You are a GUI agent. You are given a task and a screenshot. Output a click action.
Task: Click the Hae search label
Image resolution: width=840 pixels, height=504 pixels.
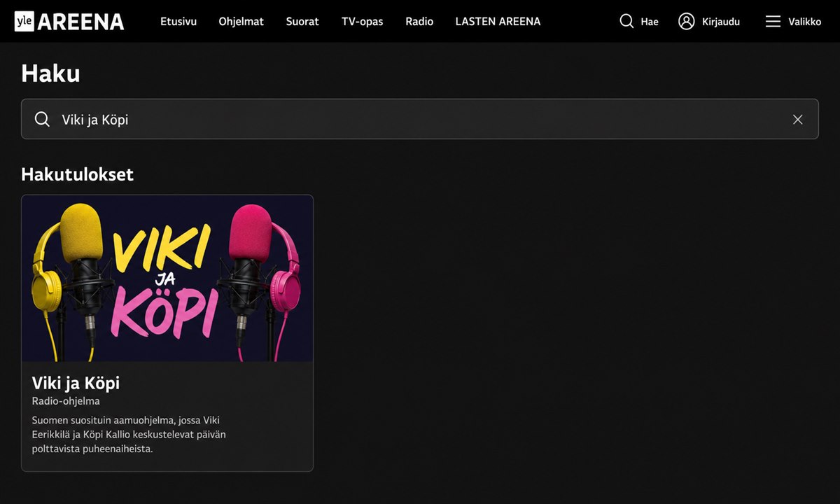(650, 22)
